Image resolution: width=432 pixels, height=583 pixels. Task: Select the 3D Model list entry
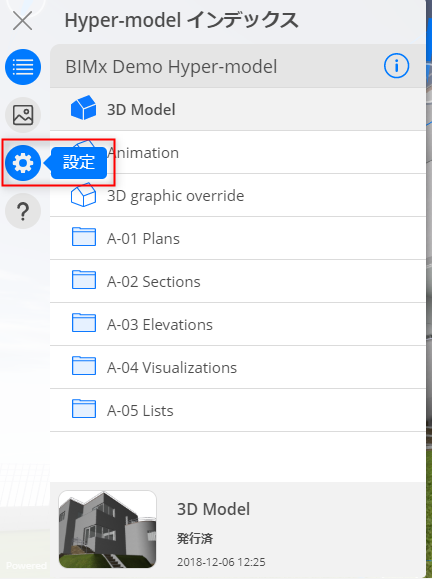coord(238,109)
